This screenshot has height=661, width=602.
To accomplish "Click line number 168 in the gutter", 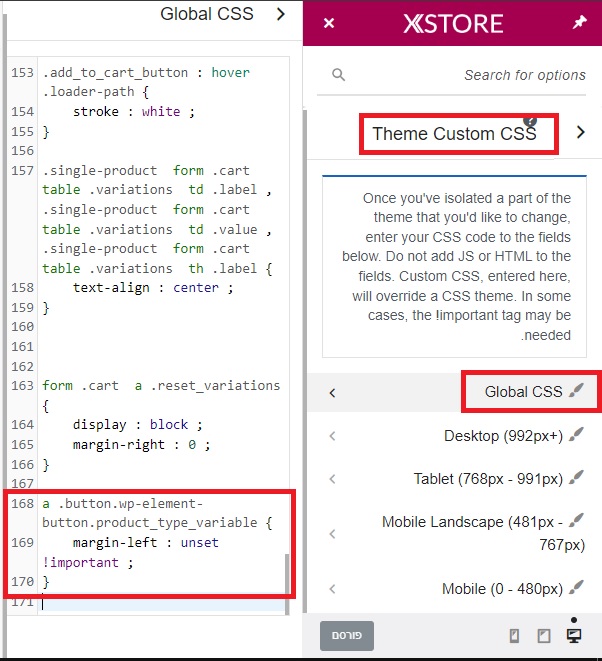I will pyautogui.click(x=22, y=503).
